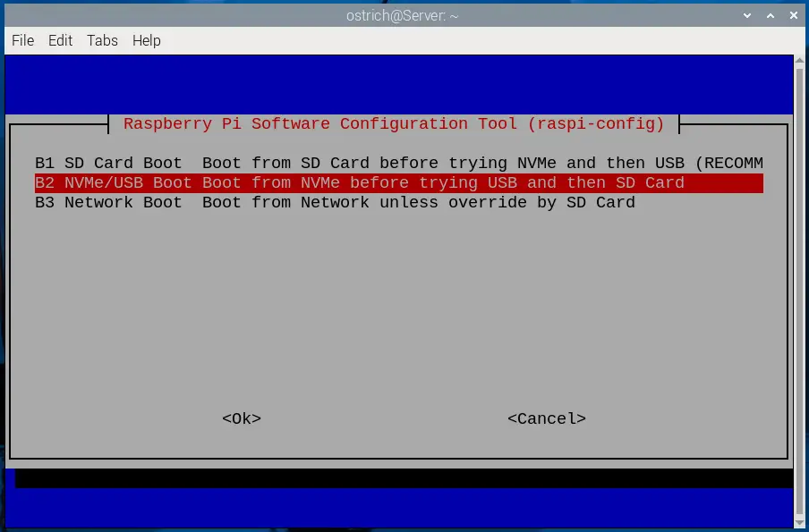Select the B2 NVMe/USB Boot option
Image resolution: width=809 pixels, height=532 pixels.
click(399, 183)
